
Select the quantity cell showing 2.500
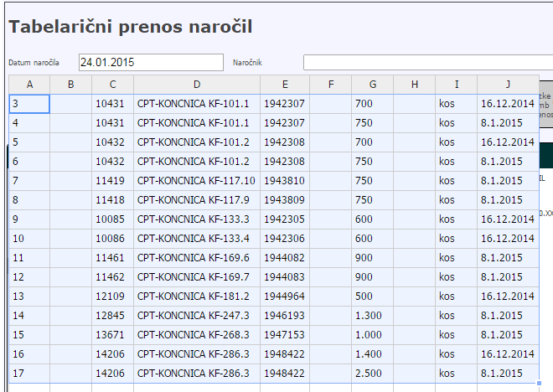pos(373,373)
